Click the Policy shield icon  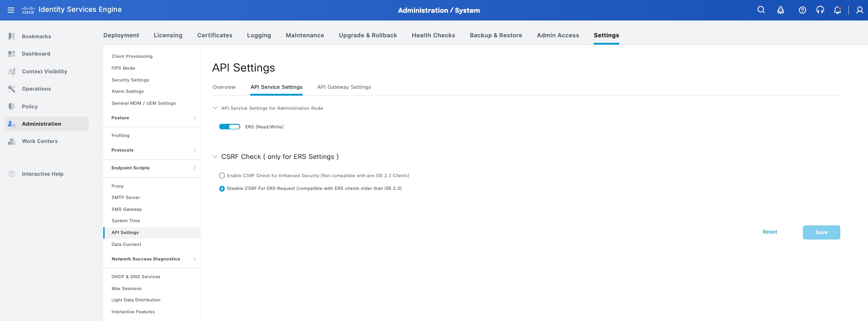(12, 107)
